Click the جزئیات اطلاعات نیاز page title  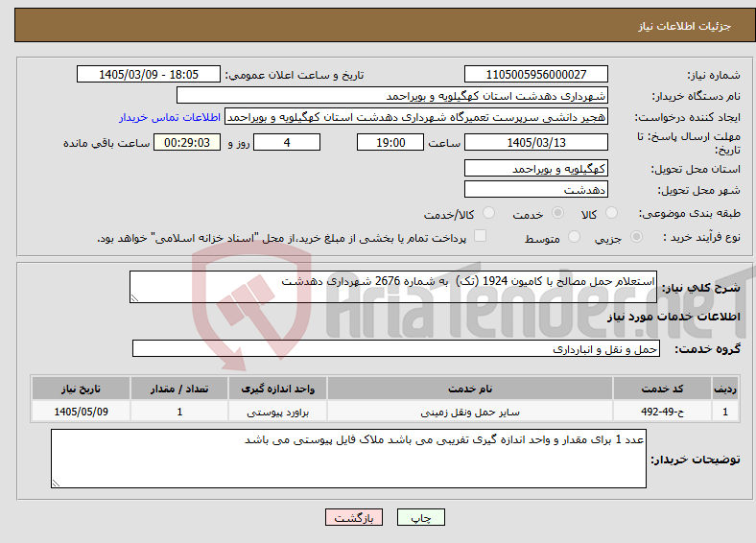point(685,26)
